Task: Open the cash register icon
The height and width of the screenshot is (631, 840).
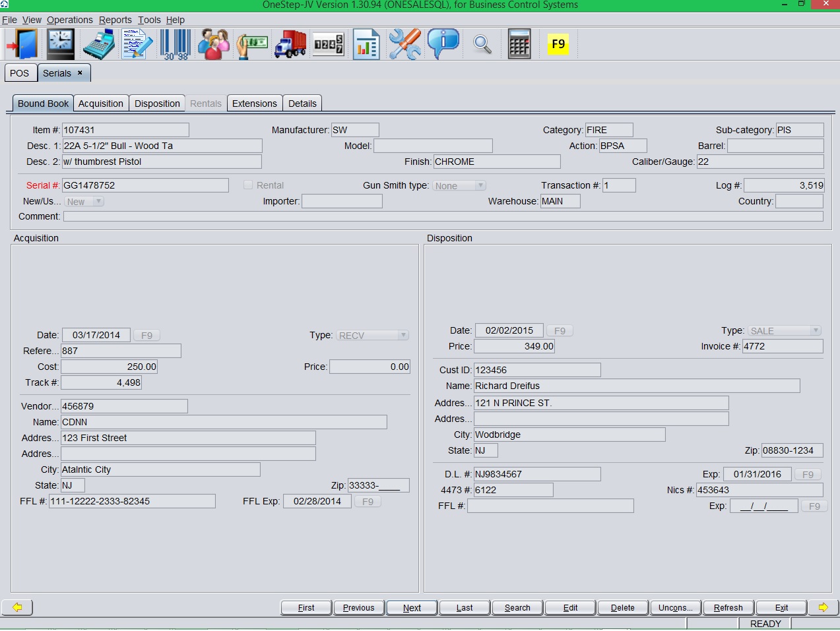Action: (98, 45)
